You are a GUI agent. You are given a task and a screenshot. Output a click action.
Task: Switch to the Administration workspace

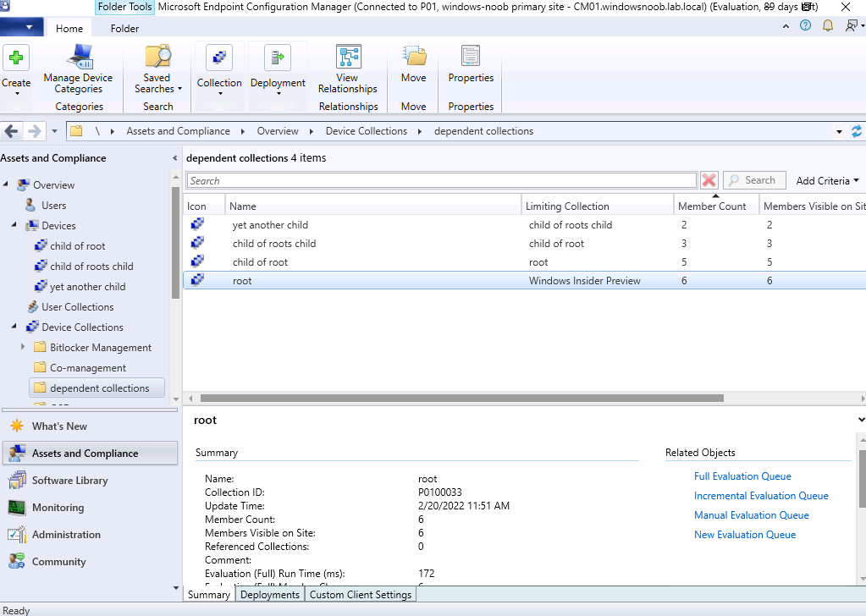(90, 534)
